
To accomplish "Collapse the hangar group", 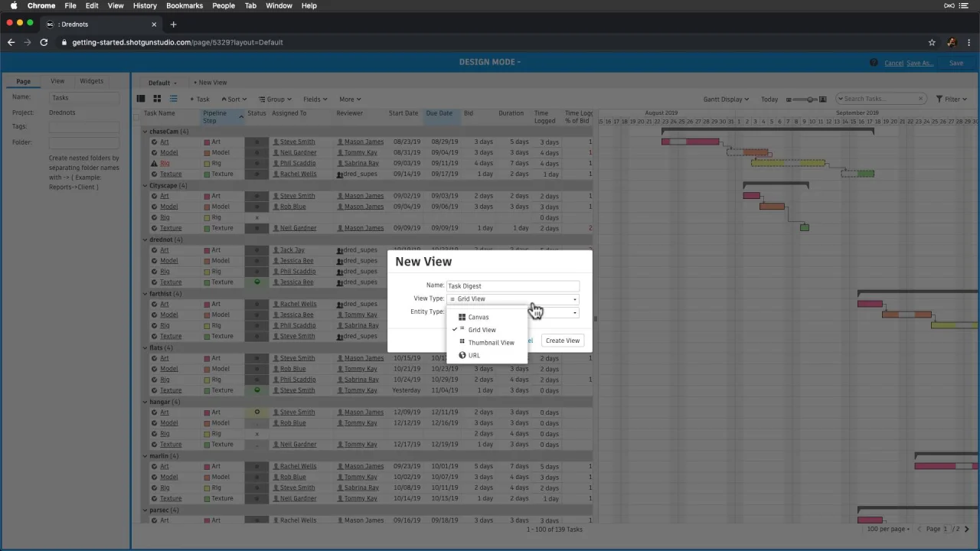I will pos(145,402).
